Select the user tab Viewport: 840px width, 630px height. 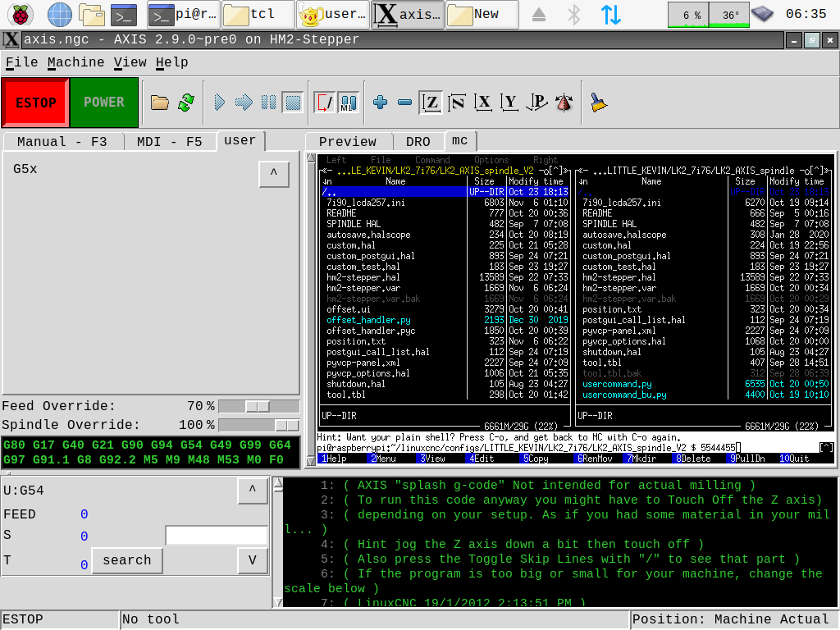(x=240, y=140)
